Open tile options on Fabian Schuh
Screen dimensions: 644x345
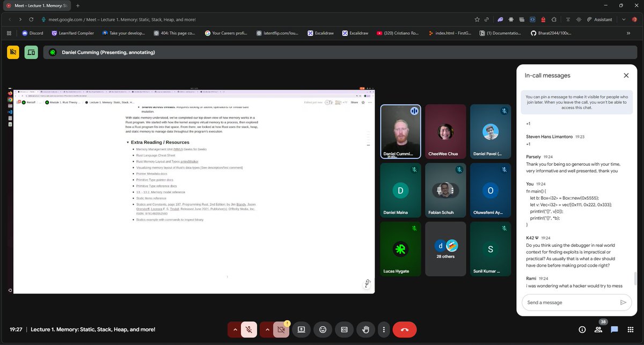pyautogui.click(x=452, y=190)
